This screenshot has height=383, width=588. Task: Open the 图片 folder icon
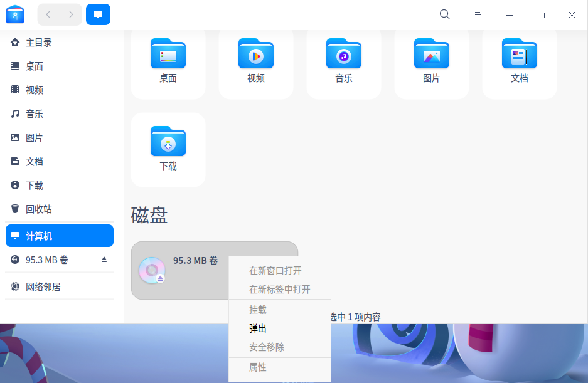(x=431, y=54)
